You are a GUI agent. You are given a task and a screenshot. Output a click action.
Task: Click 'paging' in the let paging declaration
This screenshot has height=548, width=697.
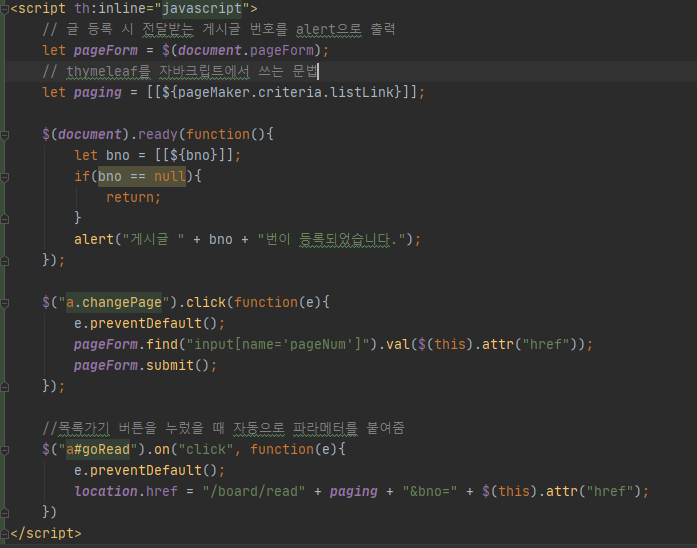[98, 92]
